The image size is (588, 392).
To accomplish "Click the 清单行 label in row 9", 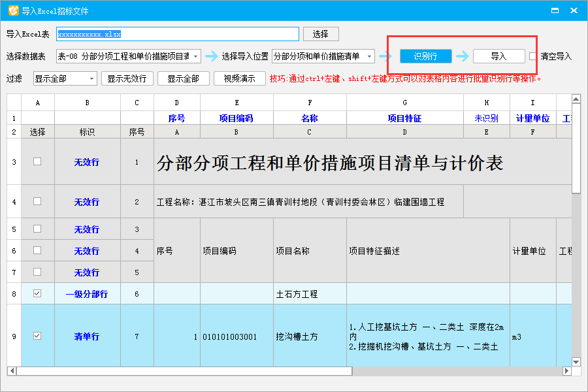I will pos(87,336).
